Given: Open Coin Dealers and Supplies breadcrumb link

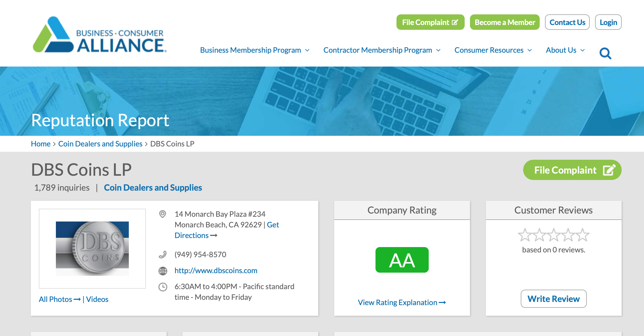Looking at the screenshot, I should [100, 144].
